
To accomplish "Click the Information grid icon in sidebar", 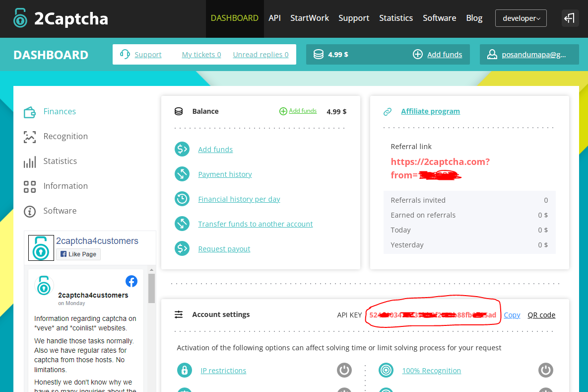I will pos(30,187).
